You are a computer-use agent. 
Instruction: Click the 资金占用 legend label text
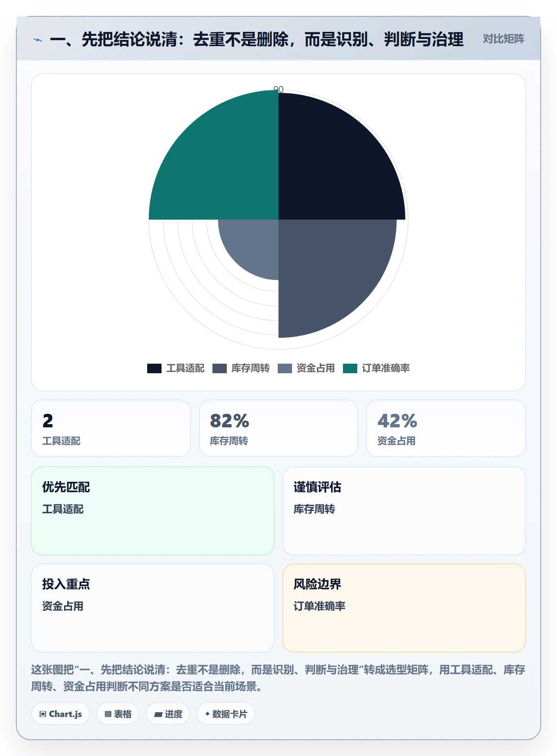316,368
